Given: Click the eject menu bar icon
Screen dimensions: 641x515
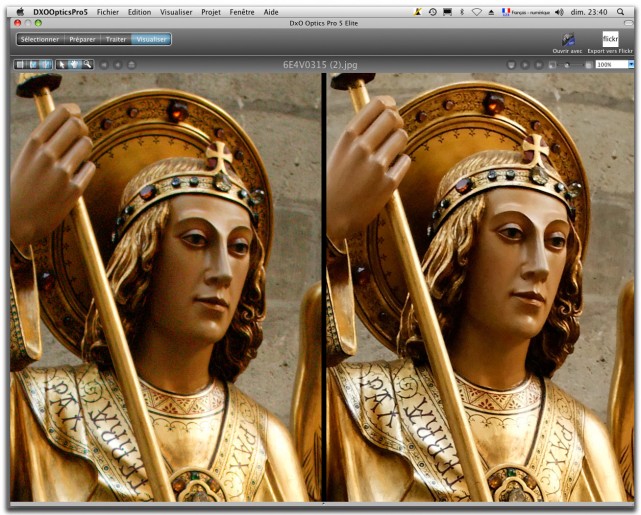Looking at the screenshot, I should pyautogui.click(x=491, y=12).
